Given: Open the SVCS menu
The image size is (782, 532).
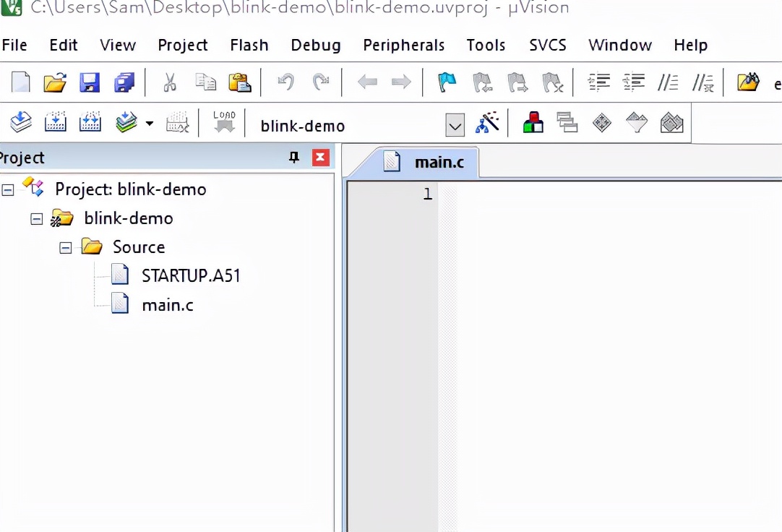Looking at the screenshot, I should [548, 46].
